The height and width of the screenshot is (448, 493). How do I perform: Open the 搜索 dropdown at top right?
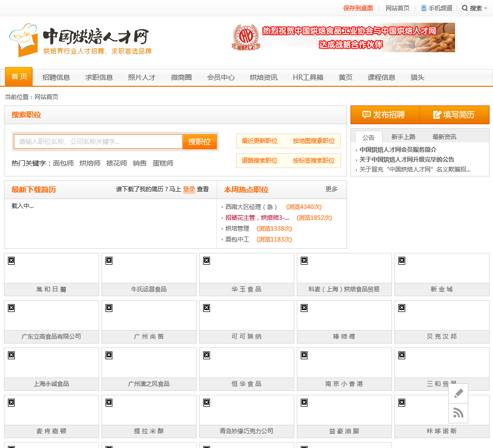point(474,8)
